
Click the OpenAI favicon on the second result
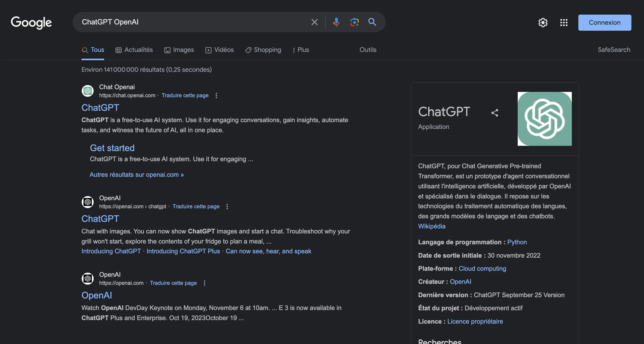(x=88, y=202)
